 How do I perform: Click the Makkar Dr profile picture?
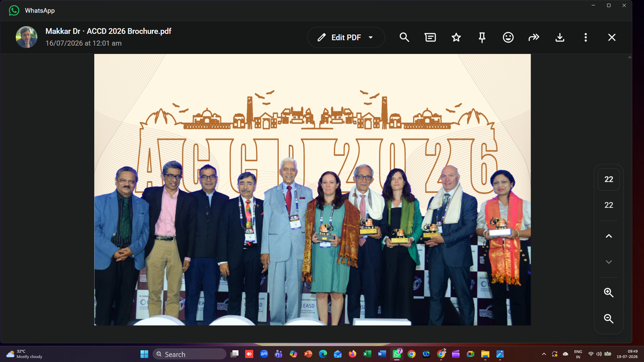tap(26, 37)
